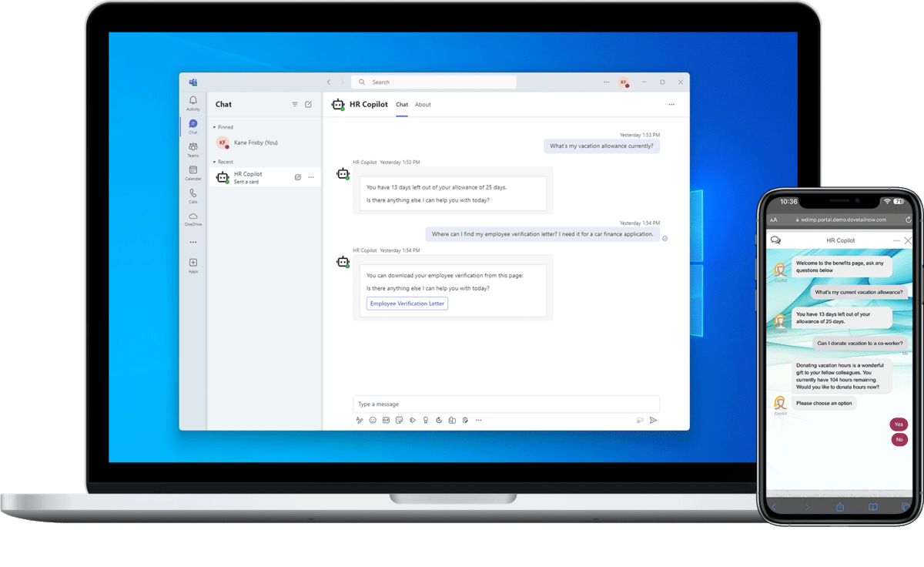Viewport: 924px width, 567px height.
Task: Open OneDrive from the sidebar
Action: [x=192, y=218]
